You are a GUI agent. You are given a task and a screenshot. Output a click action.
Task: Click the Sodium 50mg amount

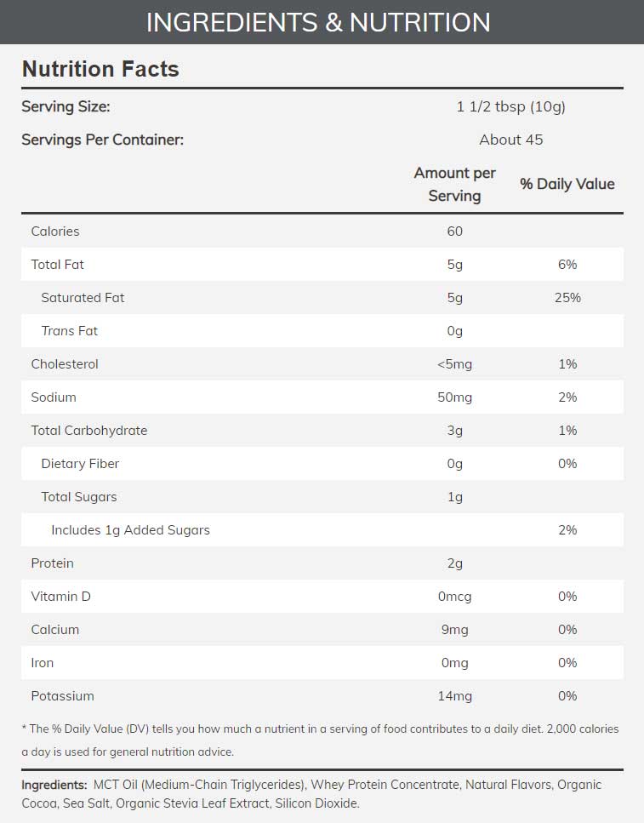(x=454, y=397)
